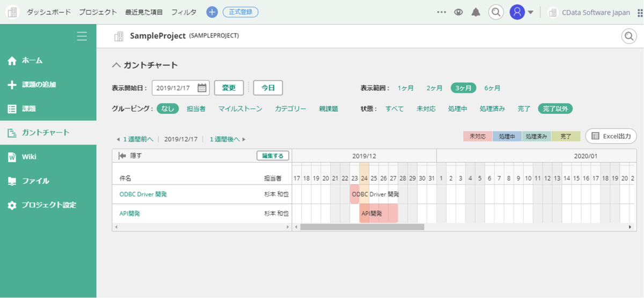Filter status by 未対応

(x=426, y=108)
